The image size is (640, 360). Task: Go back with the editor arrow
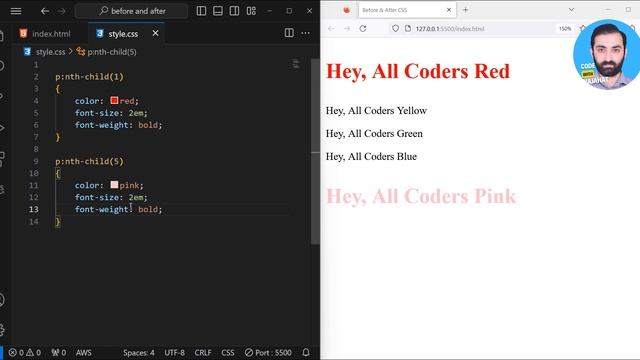(x=45, y=11)
